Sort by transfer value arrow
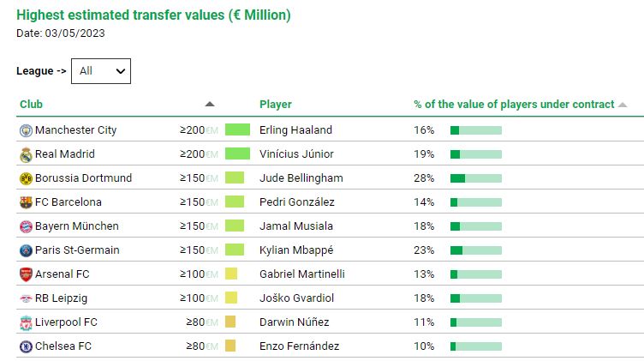 point(210,105)
